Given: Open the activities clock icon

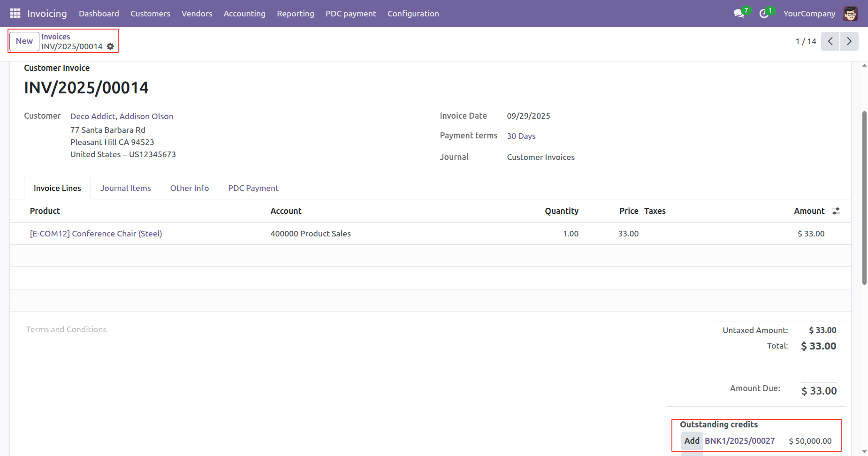Looking at the screenshot, I should 764,14.
